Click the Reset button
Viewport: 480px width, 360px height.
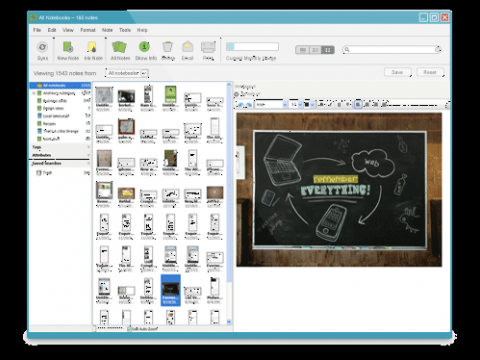click(430, 72)
